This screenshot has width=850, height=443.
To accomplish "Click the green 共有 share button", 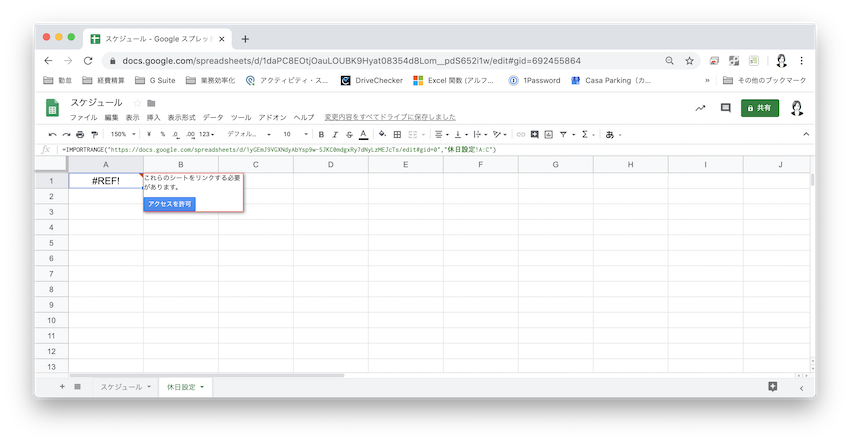I will (760, 108).
